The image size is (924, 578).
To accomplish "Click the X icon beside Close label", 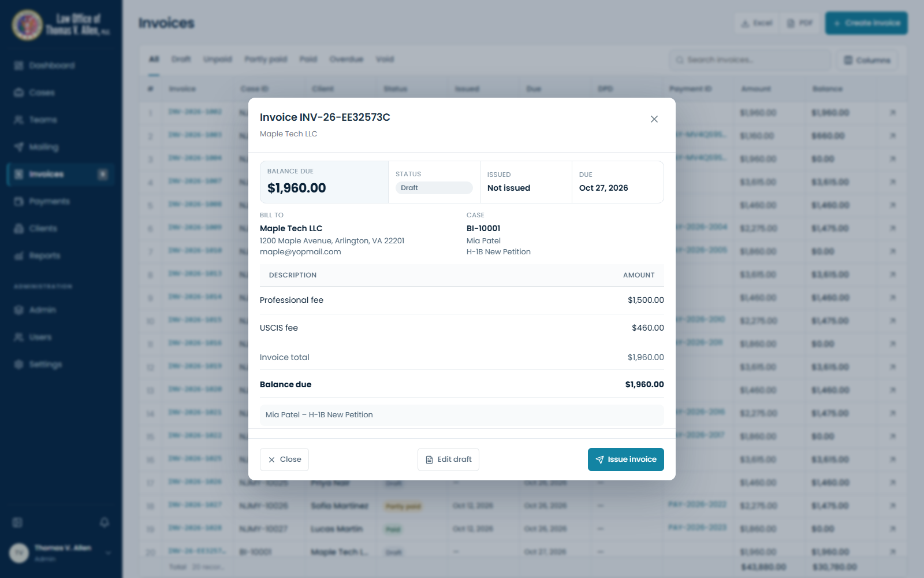I will 271,460.
